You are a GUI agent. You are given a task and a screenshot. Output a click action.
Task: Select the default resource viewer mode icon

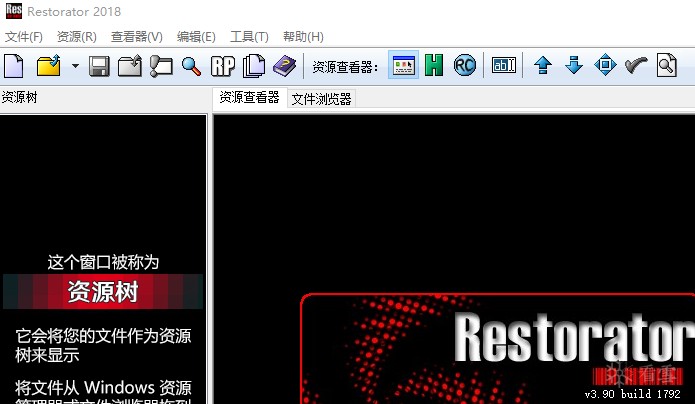coord(403,65)
